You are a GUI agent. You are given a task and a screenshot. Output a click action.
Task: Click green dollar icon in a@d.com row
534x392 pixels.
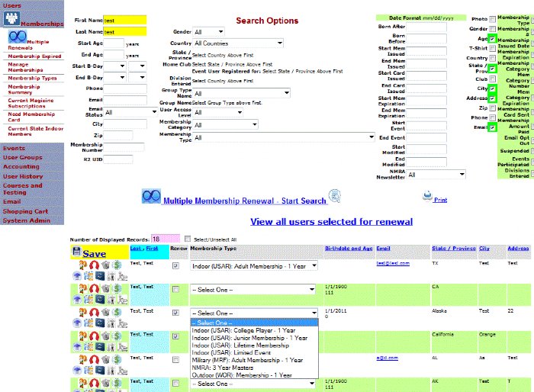pyautogui.click(x=117, y=360)
